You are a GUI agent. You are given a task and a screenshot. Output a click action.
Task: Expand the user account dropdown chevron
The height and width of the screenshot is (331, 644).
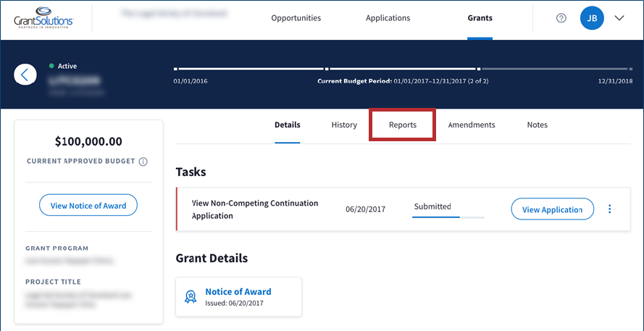point(619,18)
